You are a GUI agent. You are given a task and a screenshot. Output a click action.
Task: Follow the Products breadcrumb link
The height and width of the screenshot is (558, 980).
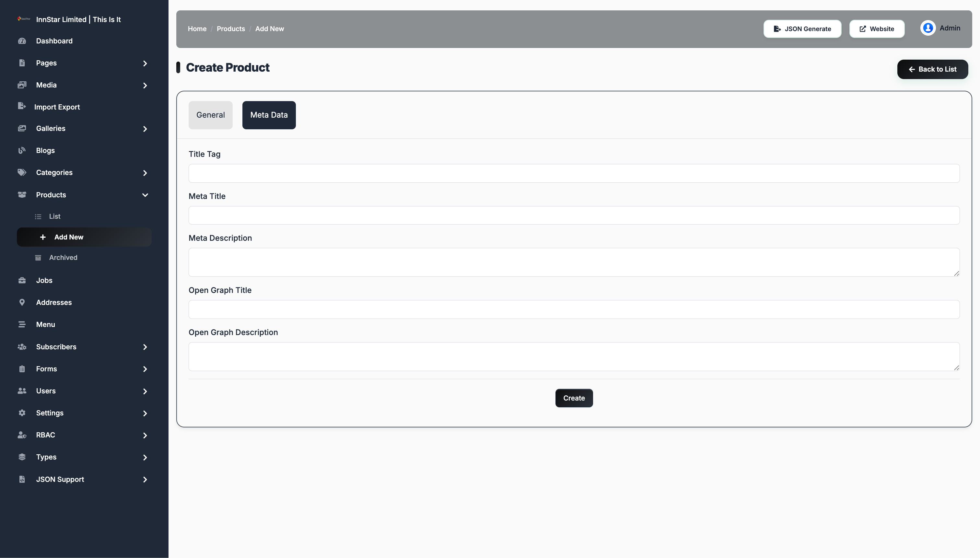231,29
